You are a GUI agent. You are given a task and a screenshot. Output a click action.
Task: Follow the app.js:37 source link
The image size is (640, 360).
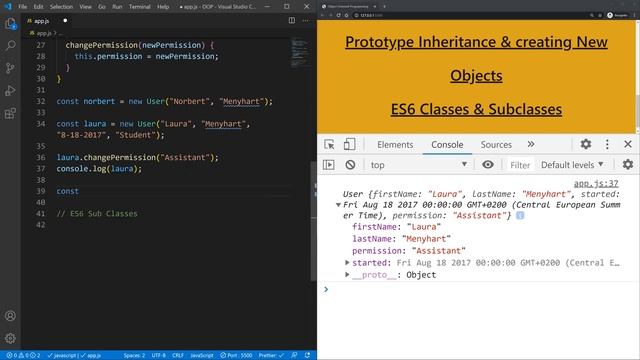pos(596,183)
